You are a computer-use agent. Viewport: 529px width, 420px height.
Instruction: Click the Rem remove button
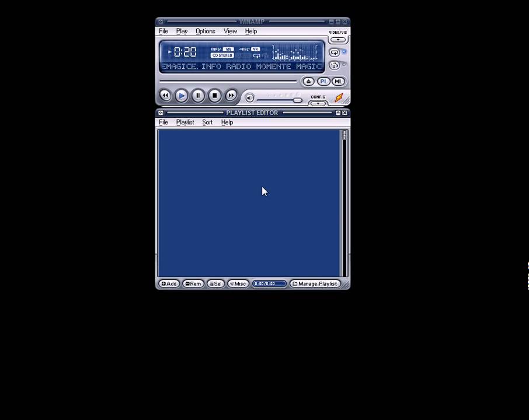(193, 284)
